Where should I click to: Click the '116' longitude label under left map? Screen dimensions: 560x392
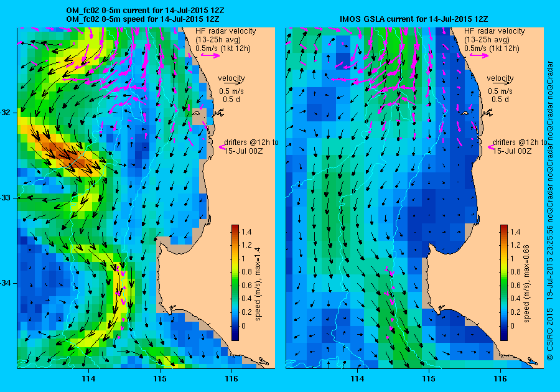tap(231, 379)
